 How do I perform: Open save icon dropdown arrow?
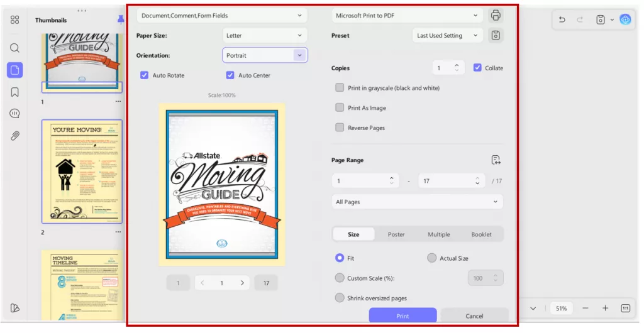point(612,19)
